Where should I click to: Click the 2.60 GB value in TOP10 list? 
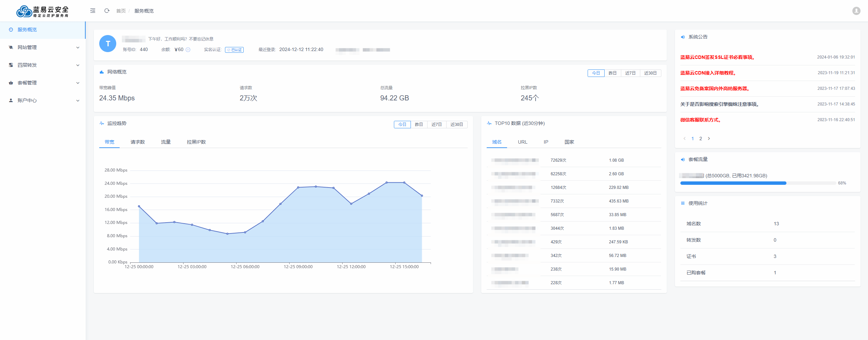pos(616,174)
